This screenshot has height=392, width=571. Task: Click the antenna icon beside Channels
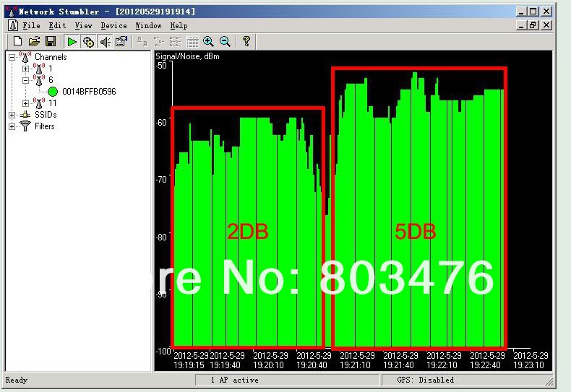tap(25, 57)
